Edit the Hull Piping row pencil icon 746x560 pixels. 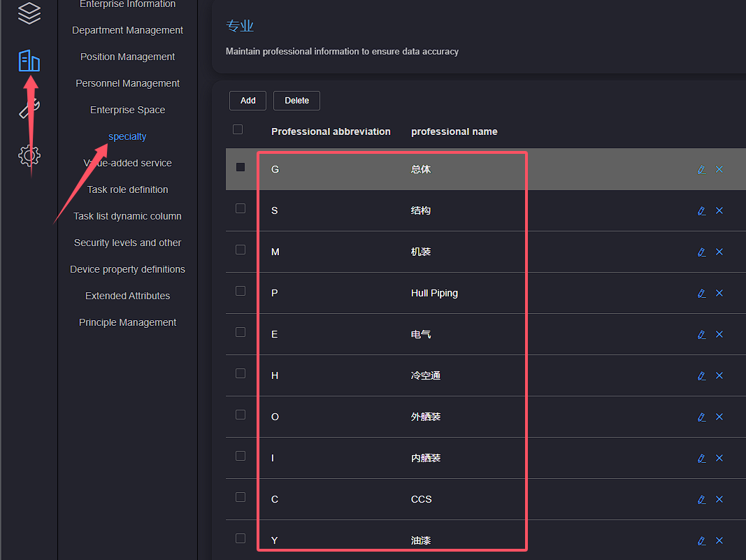[x=702, y=293]
